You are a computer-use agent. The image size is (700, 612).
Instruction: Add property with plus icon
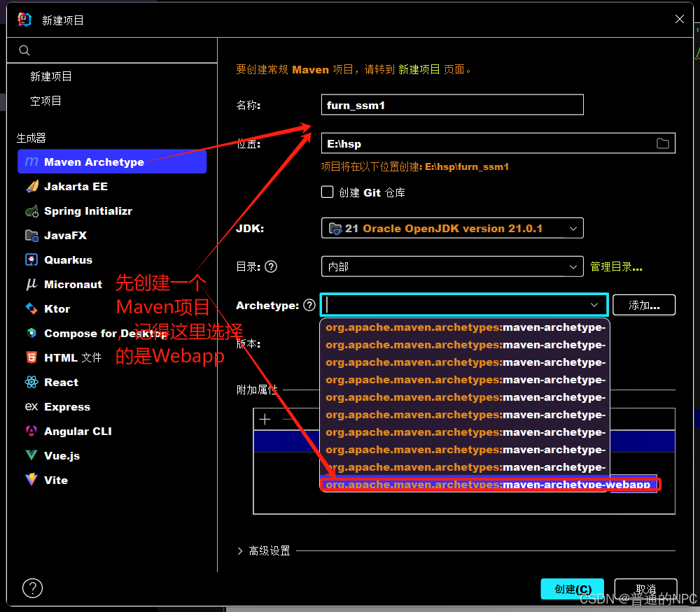(265, 419)
